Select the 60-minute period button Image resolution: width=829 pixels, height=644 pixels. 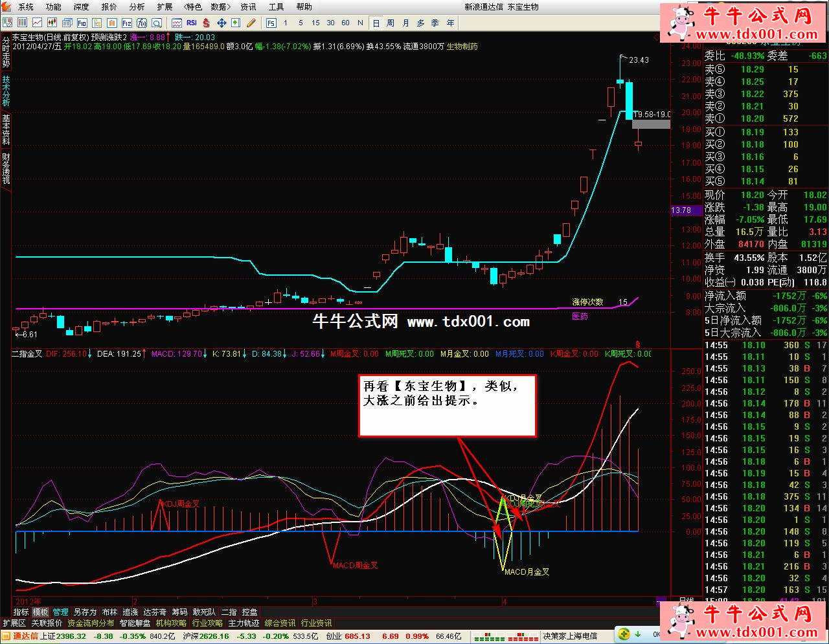[345, 23]
